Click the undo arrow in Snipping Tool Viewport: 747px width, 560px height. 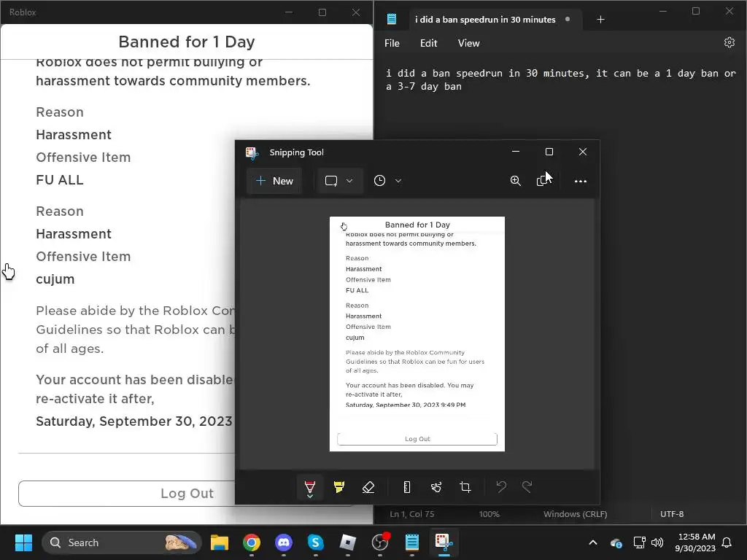point(501,487)
